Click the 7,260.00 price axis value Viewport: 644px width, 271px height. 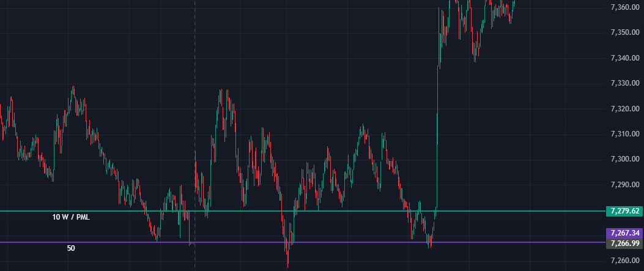(x=625, y=261)
